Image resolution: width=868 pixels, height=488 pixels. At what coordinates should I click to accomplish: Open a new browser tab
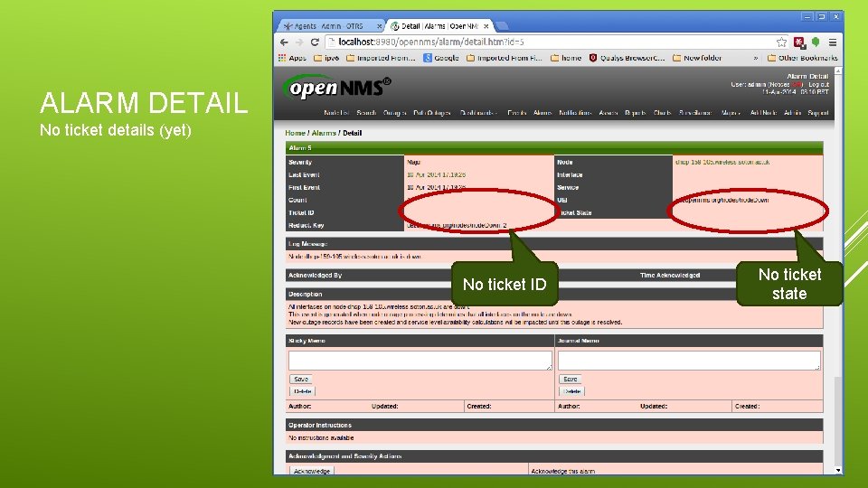[x=502, y=26]
